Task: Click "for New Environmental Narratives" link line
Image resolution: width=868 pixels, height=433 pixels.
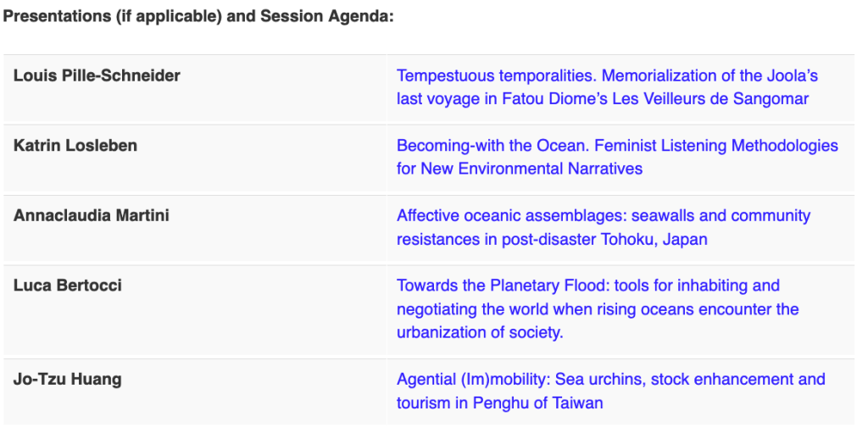Action: 520,169
